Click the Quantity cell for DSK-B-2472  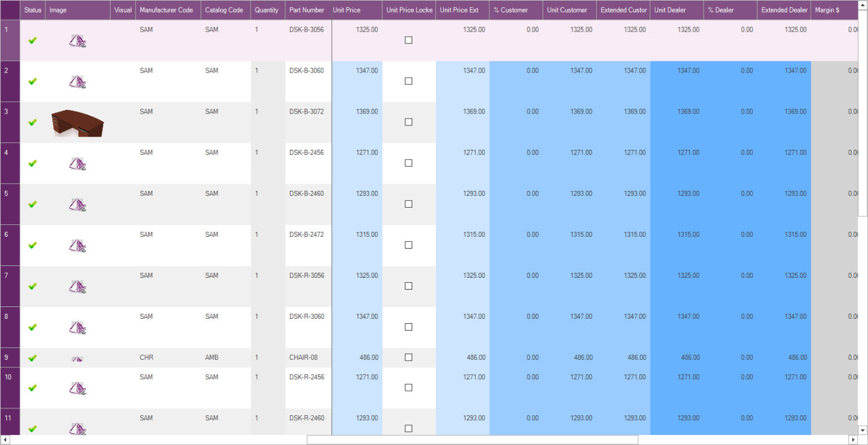pos(268,245)
